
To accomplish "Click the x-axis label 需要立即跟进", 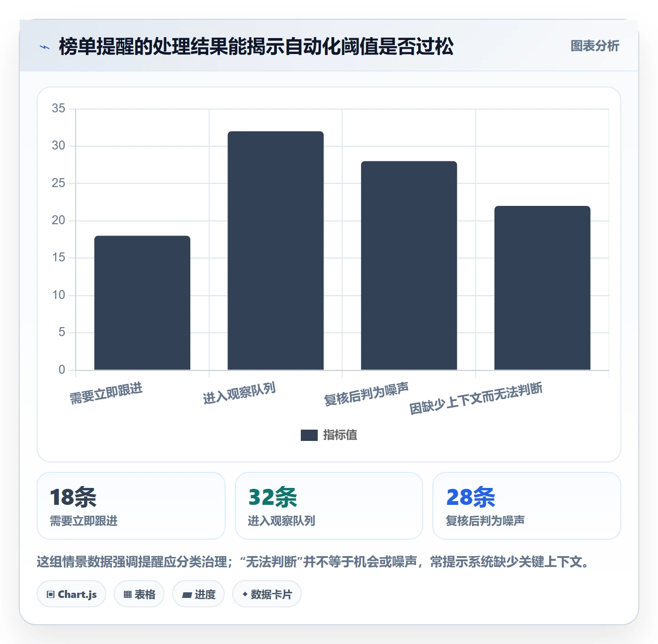I will pos(106,393).
